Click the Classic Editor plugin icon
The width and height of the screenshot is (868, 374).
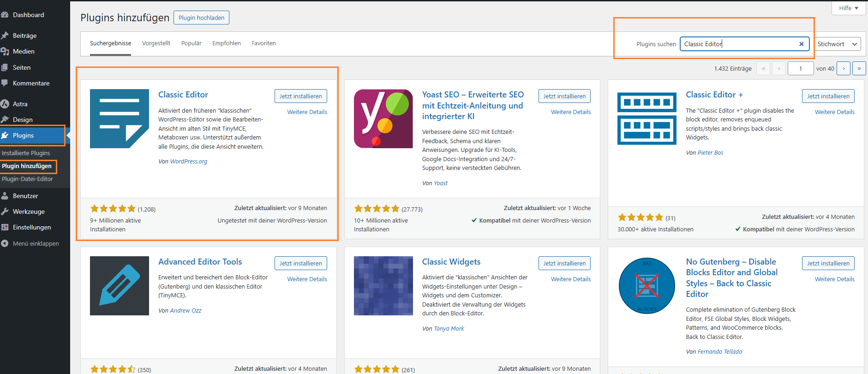click(x=120, y=119)
